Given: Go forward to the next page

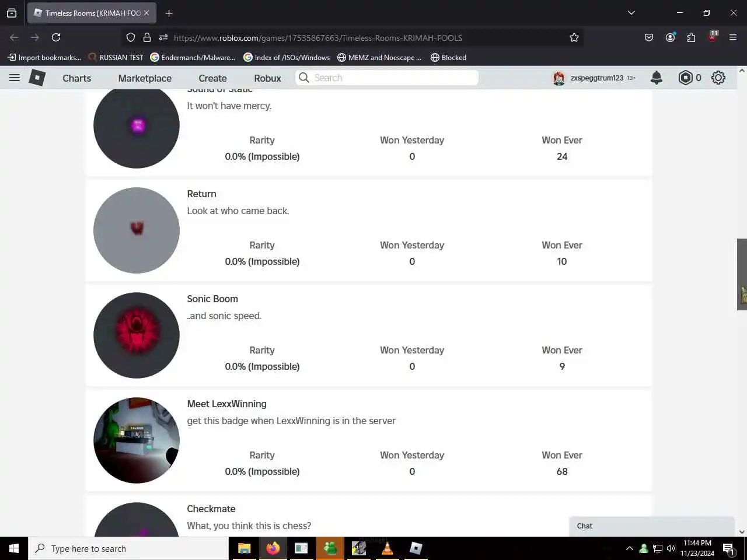Looking at the screenshot, I should click(35, 37).
